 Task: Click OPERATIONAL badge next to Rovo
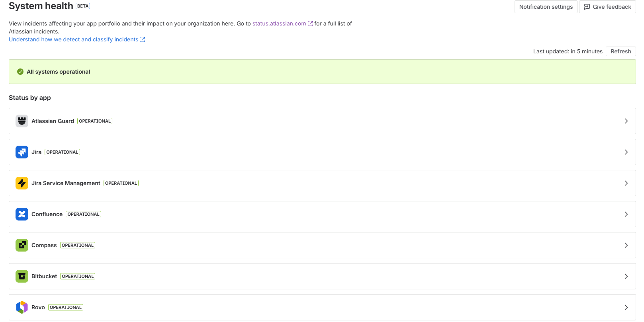pos(66,307)
